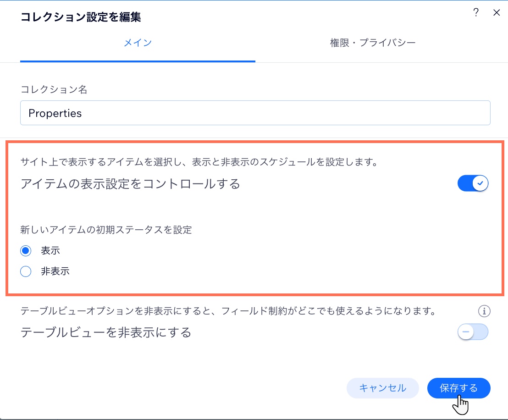Screen dimensions: 508x420
Task: Select the Properties collection name text
Action: (55, 113)
